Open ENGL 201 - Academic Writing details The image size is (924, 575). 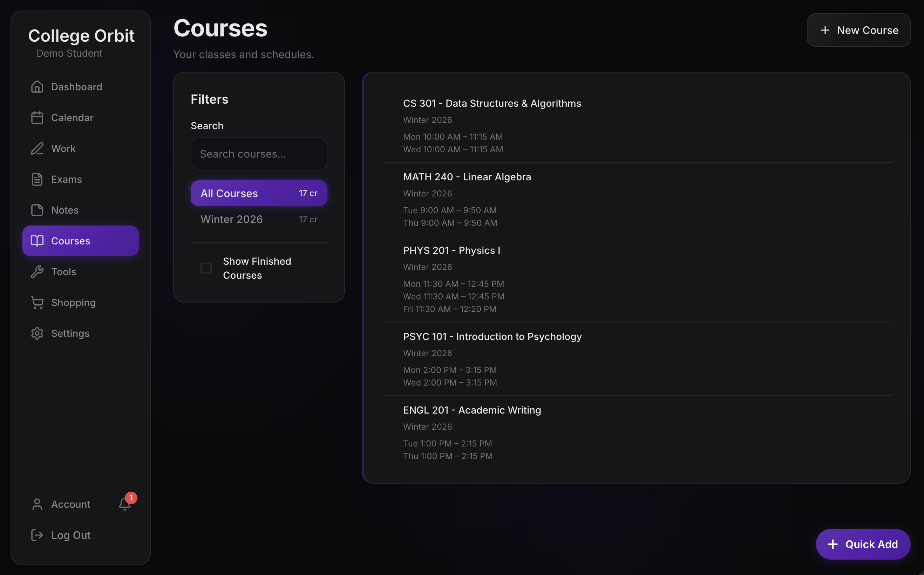pos(472,410)
